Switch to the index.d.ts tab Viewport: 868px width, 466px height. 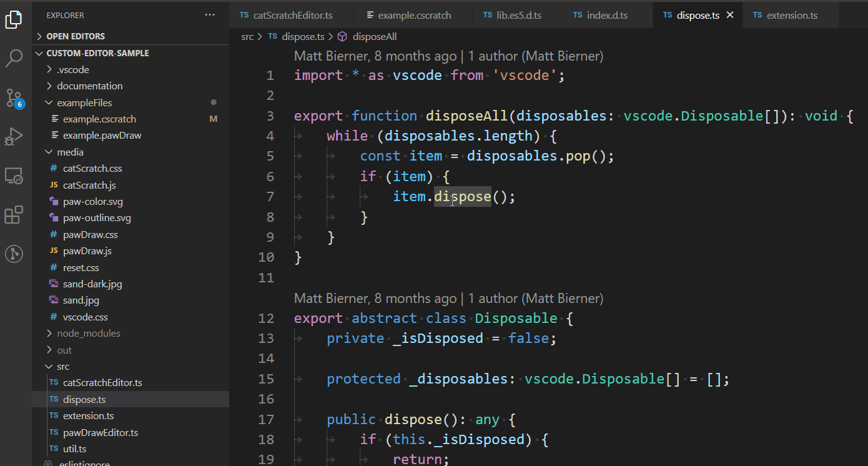click(608, 15)
